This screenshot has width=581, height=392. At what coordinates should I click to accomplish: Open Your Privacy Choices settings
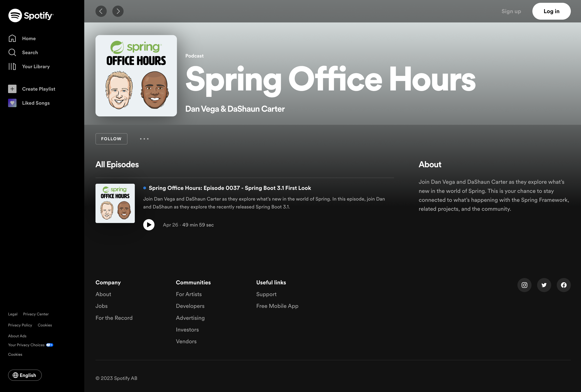(26, 345)
